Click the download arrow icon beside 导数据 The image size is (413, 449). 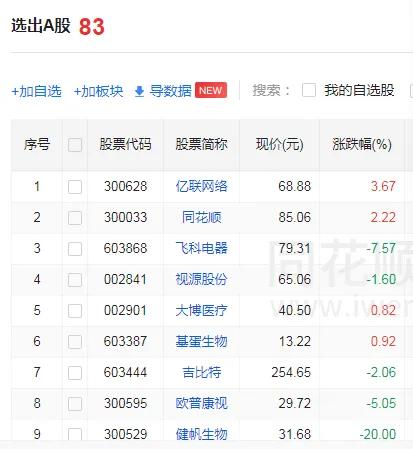139,91
